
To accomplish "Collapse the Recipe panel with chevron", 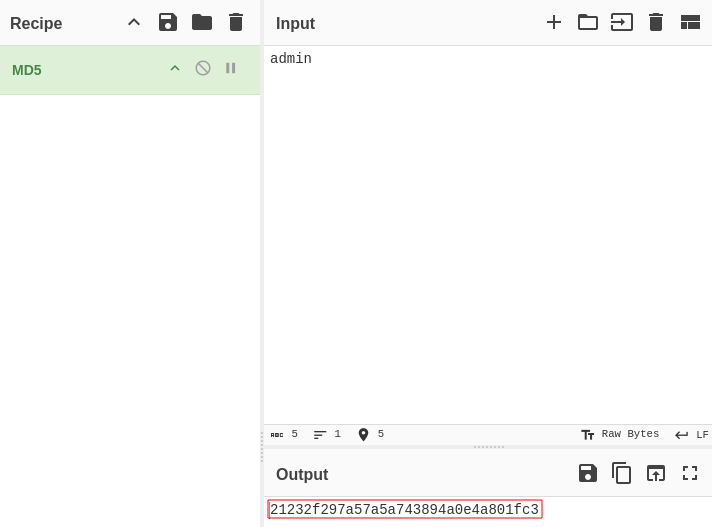I will pos(134,22).
